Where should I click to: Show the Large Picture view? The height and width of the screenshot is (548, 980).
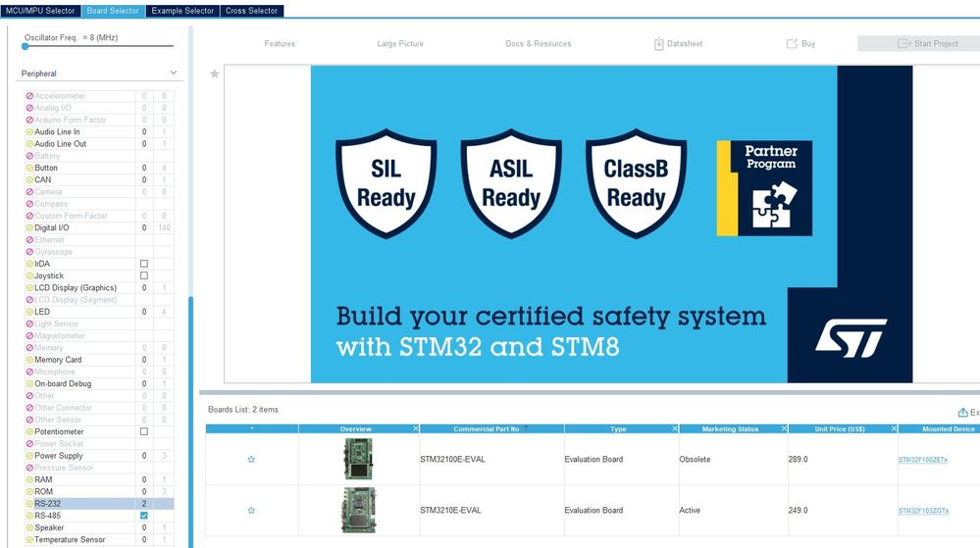(400, 44)
